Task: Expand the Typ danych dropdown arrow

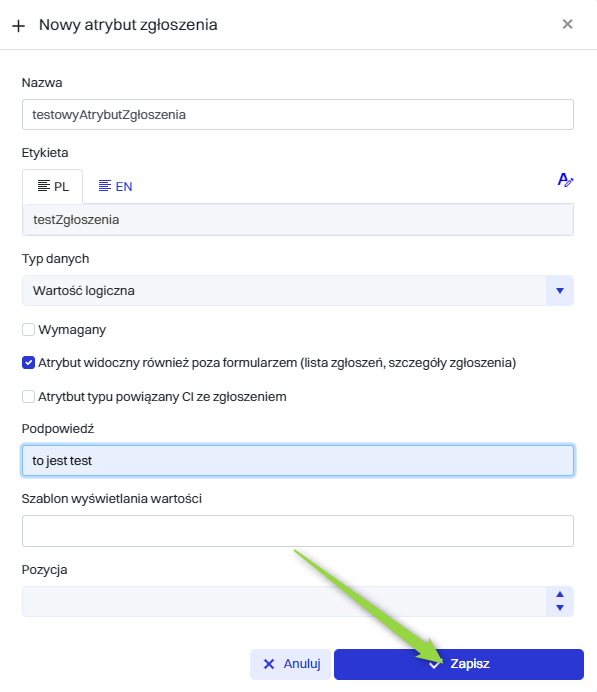Action: [x=559, y=290]
